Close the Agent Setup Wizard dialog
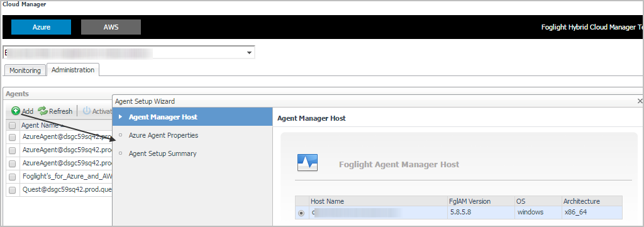644x227 pixels. pyautogui.click(x=640, y=101)
